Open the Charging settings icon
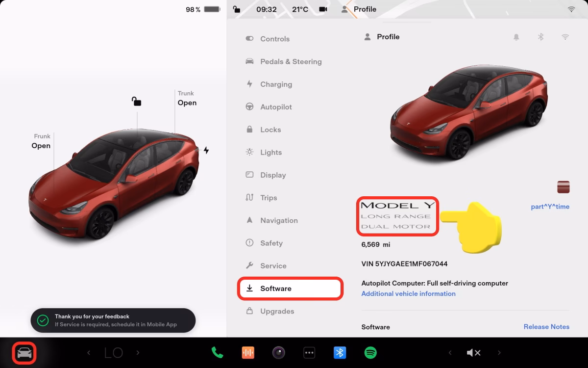 250,84
